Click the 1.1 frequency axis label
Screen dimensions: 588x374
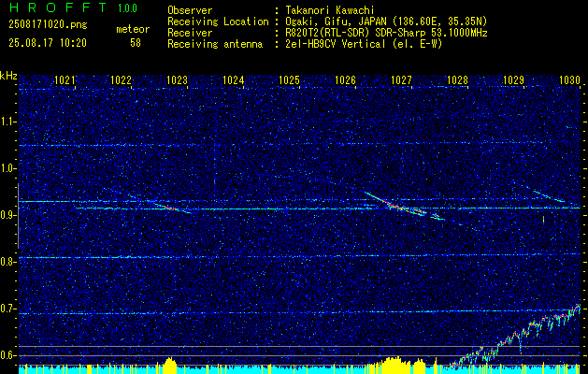[x=8, y=122]
